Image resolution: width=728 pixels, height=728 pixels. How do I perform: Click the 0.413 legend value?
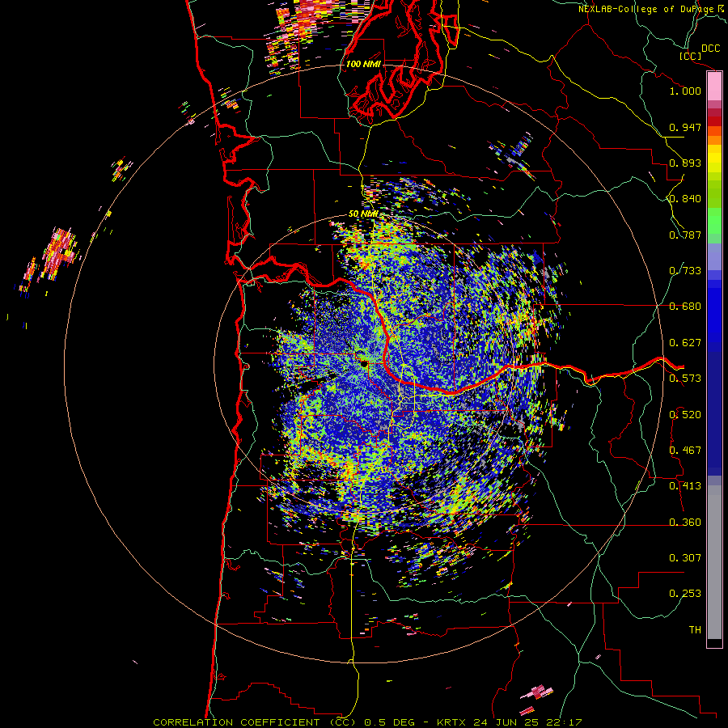click(685, 486)
